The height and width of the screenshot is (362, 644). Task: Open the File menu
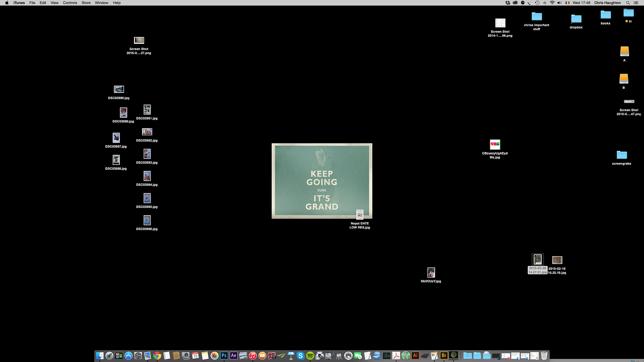click(32, 3)
